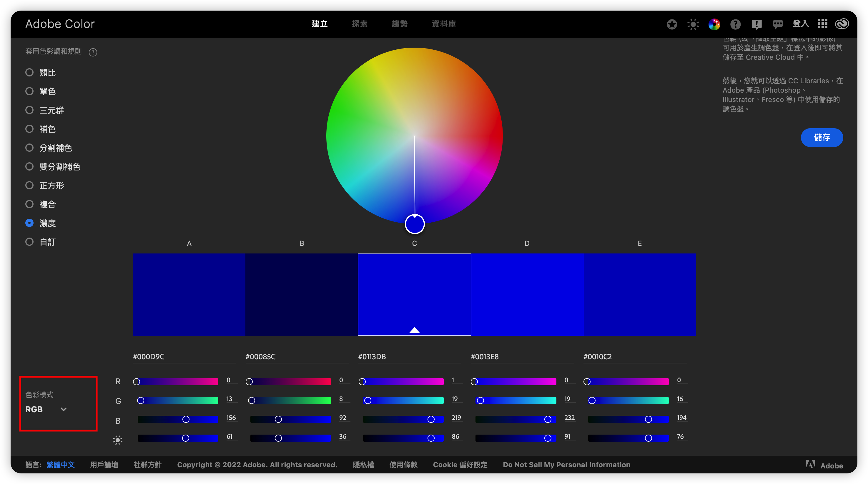Click swatch C red slider at 1

click(362, 382)
